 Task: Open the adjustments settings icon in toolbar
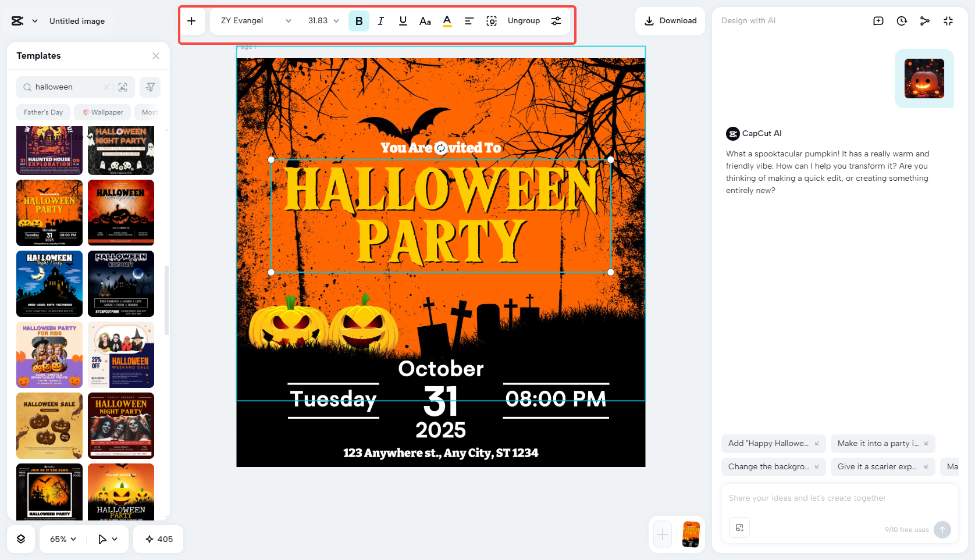tap(556, 20)
